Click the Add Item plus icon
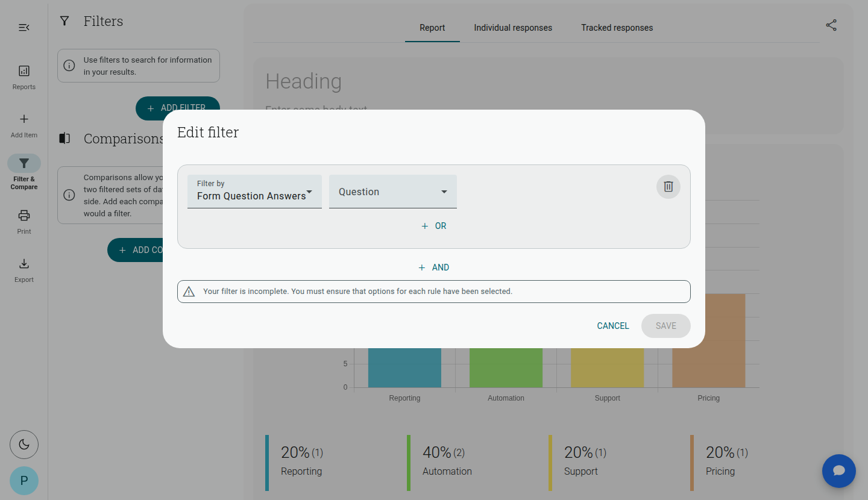This screenshot has height=500, width=868. click(24, 119)
